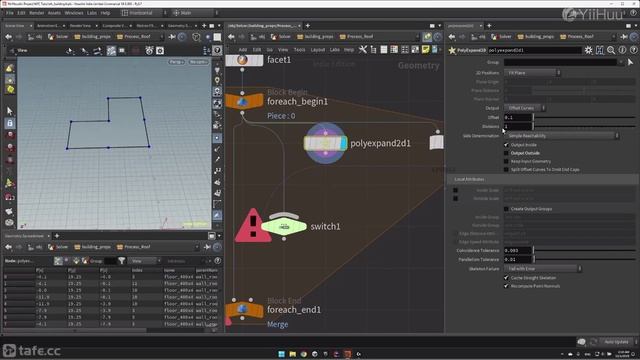The image size is (640, 360).
Task: Click back arrow in the network editor path bar
Action: pyautogui.click(x=231, y=37)
